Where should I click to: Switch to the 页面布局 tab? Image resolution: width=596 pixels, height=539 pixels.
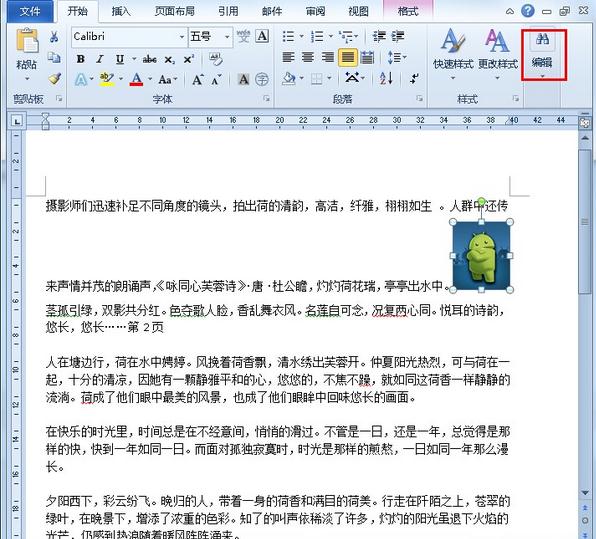174,11
